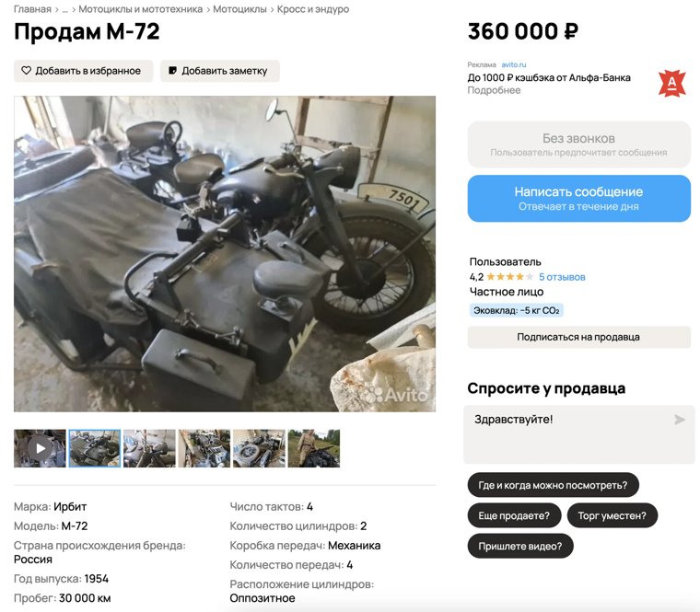Open thumbnail showing the motorcycle wheel
700x612 pixels.
click(x=259, y=448)
